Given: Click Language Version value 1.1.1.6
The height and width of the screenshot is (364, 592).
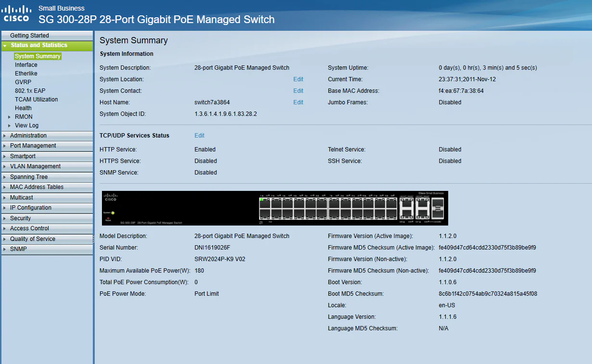Looking at the screenshot, I should click(x=447, y=317).
